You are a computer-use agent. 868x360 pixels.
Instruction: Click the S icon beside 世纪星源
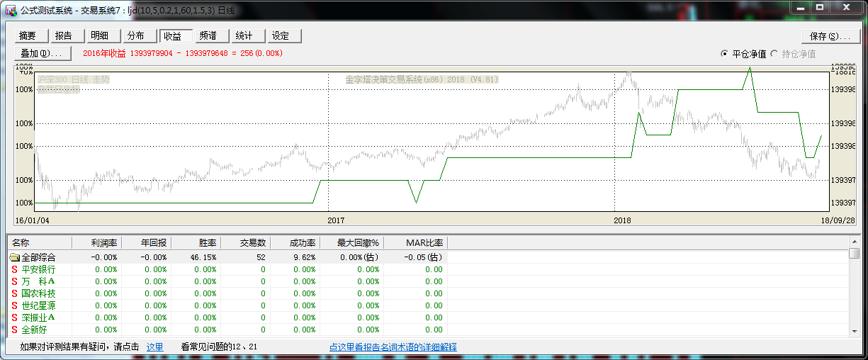pyautogui.click(x=14, y=305)
